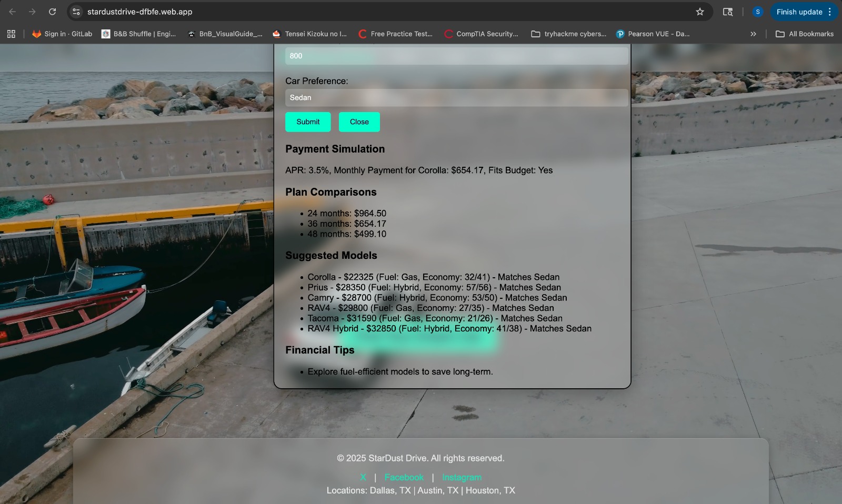842x504 pixels.
Task: Click the Locations line in footer
Action: click(420, 490)
